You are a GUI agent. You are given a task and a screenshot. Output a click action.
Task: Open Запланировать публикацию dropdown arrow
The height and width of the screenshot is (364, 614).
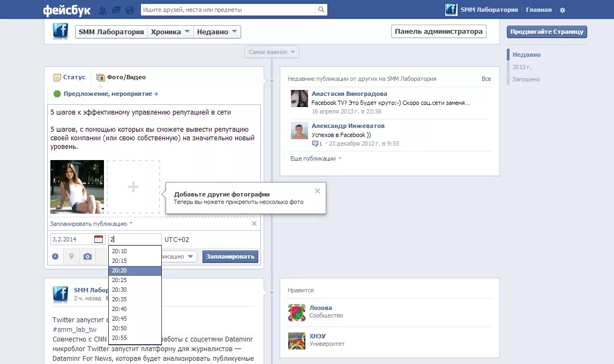pos(131,224)
